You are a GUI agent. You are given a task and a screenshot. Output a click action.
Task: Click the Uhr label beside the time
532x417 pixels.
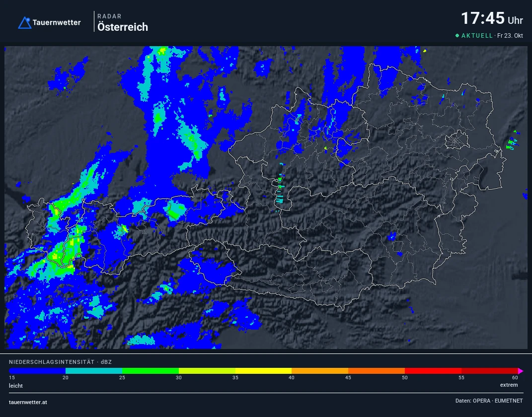[x=515, y=20]
